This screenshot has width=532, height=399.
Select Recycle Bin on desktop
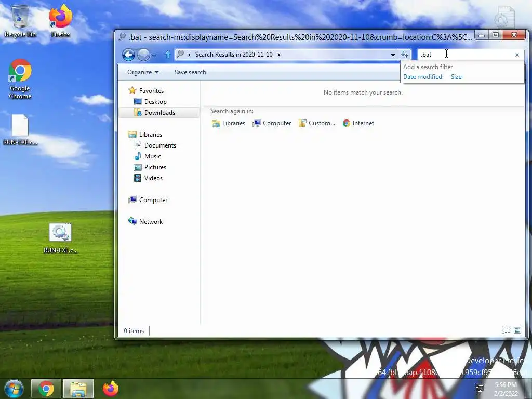click(20, 21)
